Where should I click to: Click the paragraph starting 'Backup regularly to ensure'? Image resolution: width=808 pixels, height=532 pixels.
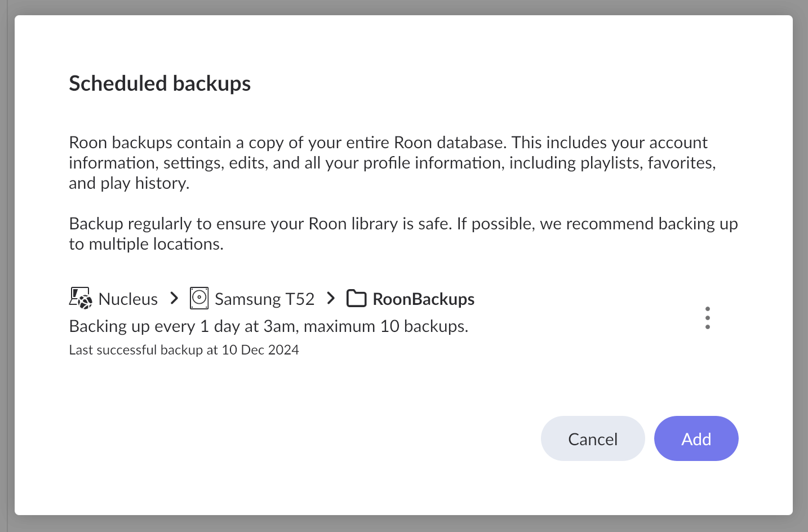click(x=403, y=233)
